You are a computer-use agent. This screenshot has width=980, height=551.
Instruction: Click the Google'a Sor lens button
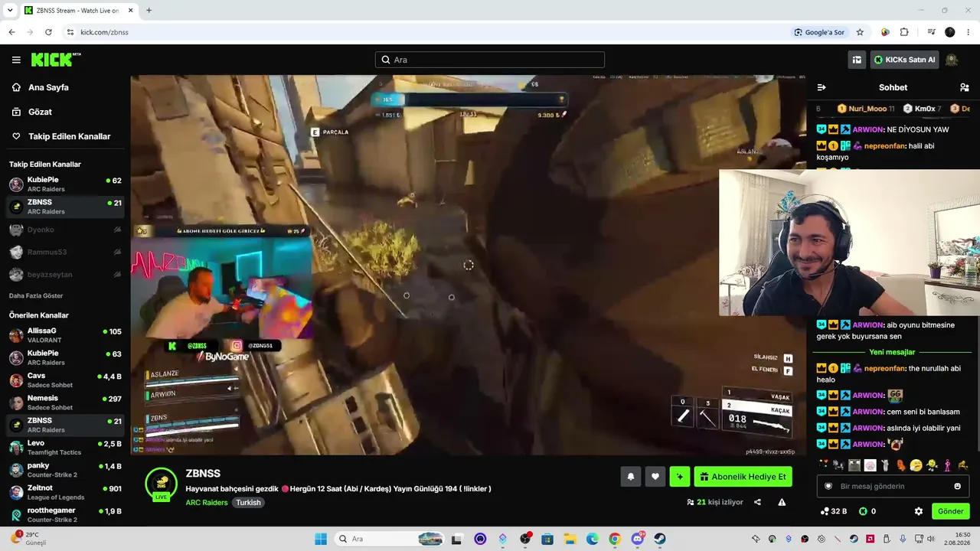point(819,32)
